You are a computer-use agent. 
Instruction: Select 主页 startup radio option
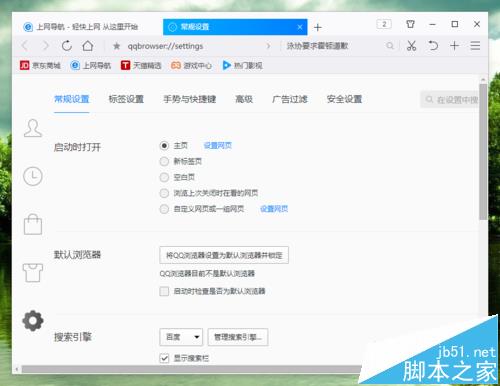(x=164, y=146)
